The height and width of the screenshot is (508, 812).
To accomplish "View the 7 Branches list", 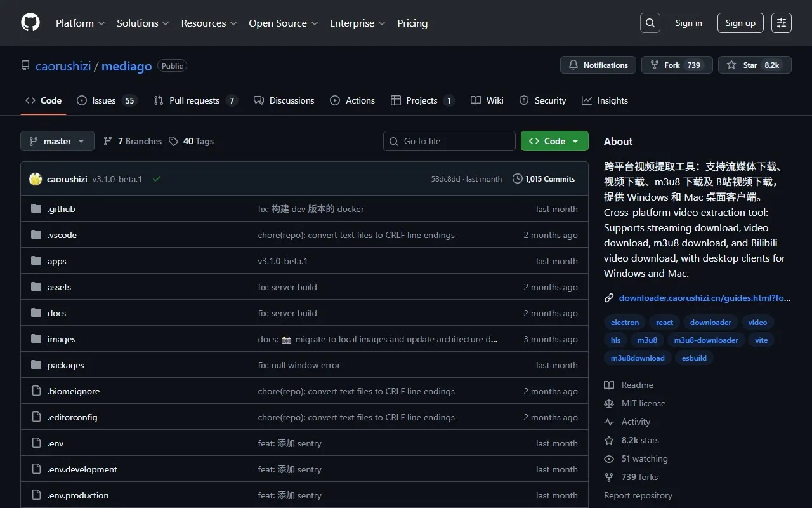I will (133, 141).
